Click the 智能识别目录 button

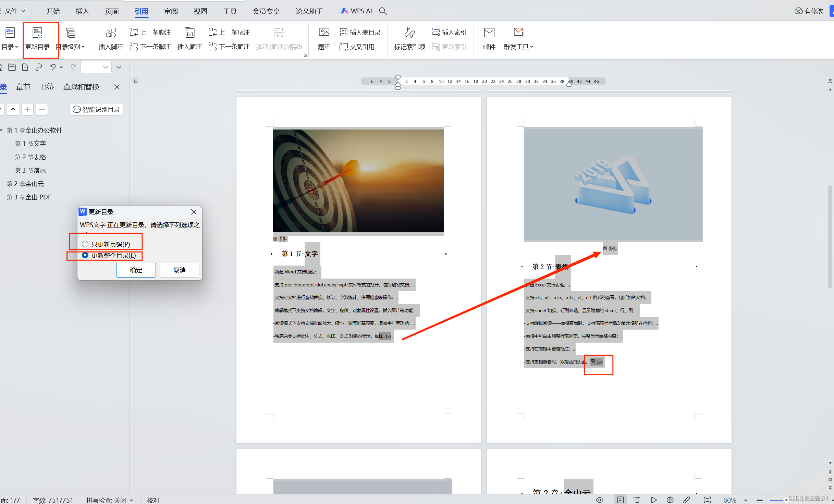[x=97, y=109]
